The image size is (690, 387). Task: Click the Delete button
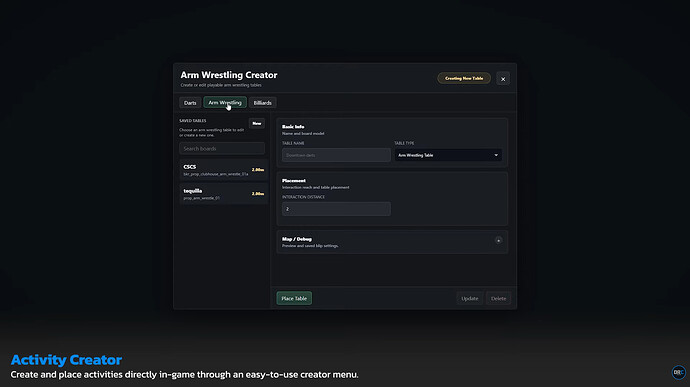498,298
